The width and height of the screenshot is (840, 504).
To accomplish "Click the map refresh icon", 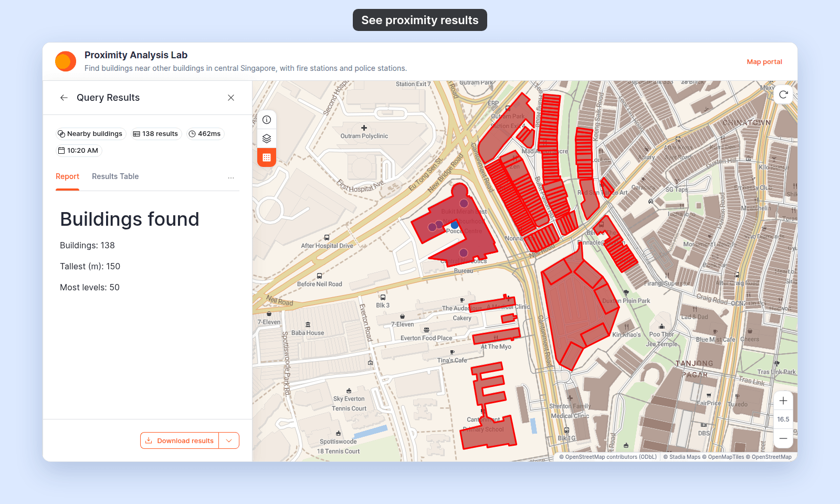I will [783, 94].
